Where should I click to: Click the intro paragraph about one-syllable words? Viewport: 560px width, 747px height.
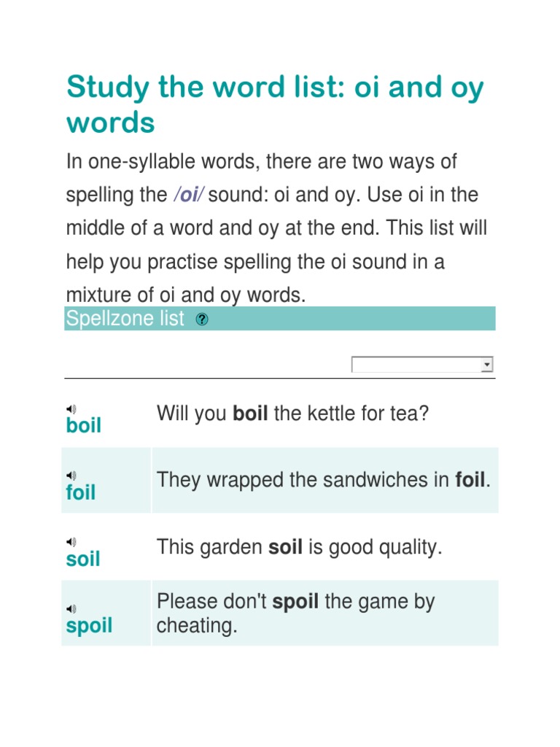[277, 228]
